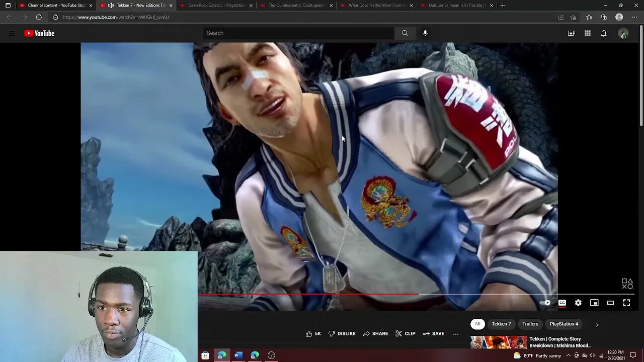Mute the Tekken 7 tab audio
The image size is (644, 362).
click(111, 6)
